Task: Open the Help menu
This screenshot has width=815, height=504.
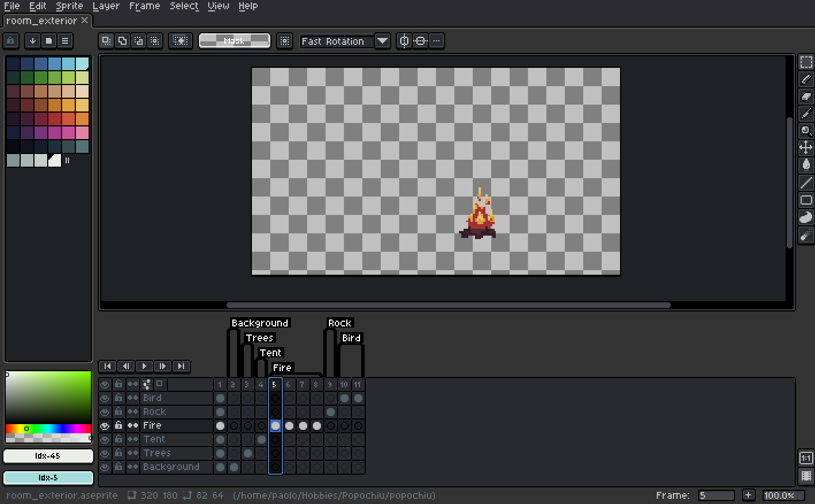Action: [x=248, y=6]
